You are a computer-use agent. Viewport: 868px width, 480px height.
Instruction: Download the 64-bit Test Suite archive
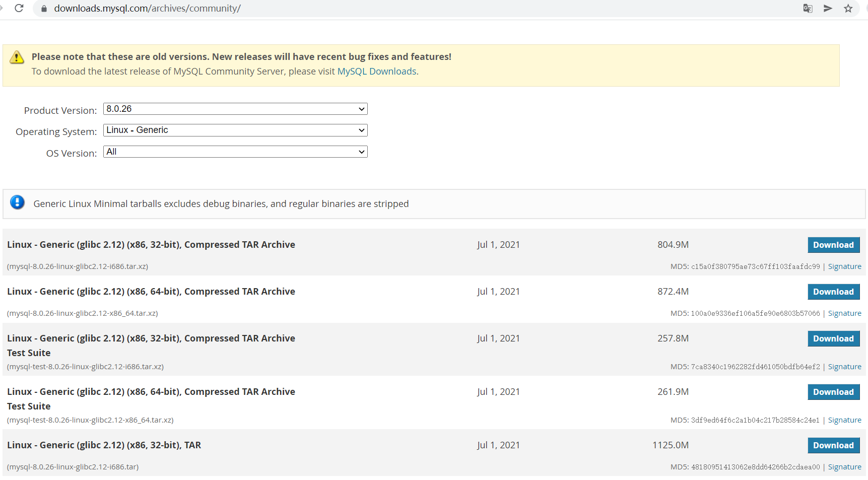[x=833, y=392]
